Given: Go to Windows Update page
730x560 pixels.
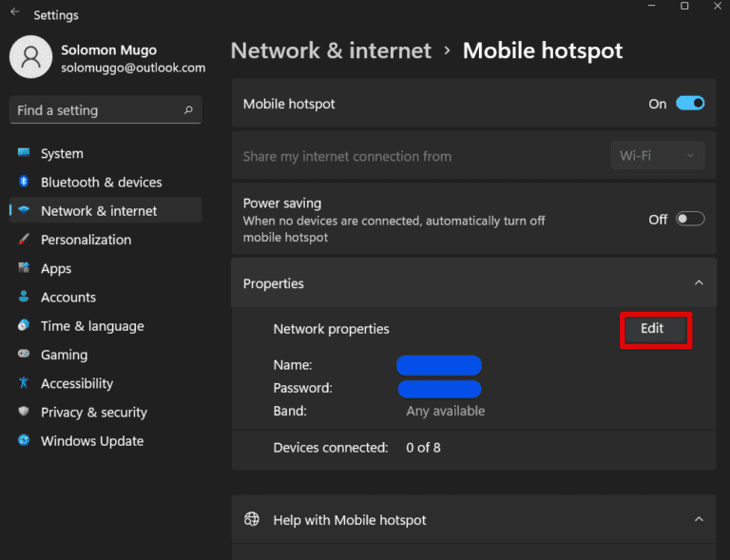Looking at the screenshot, I should pyautogui.click(x=91, y=441).
